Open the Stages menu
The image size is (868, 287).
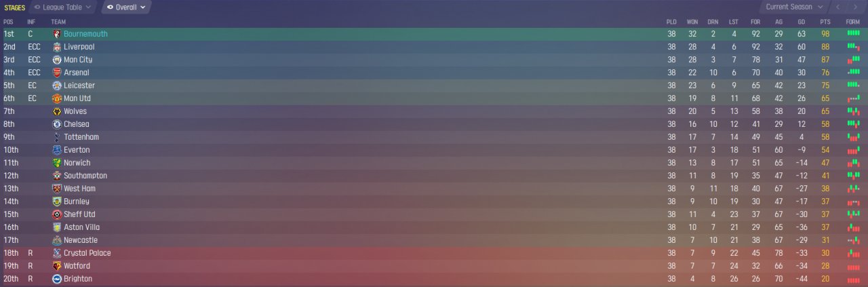pos(15,7)
